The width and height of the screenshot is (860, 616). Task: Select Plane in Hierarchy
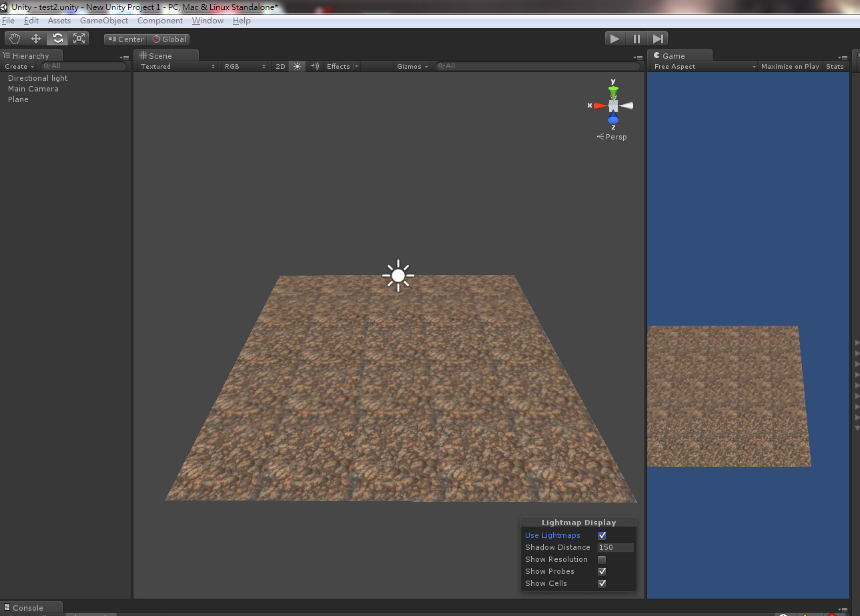click(18, 99)
